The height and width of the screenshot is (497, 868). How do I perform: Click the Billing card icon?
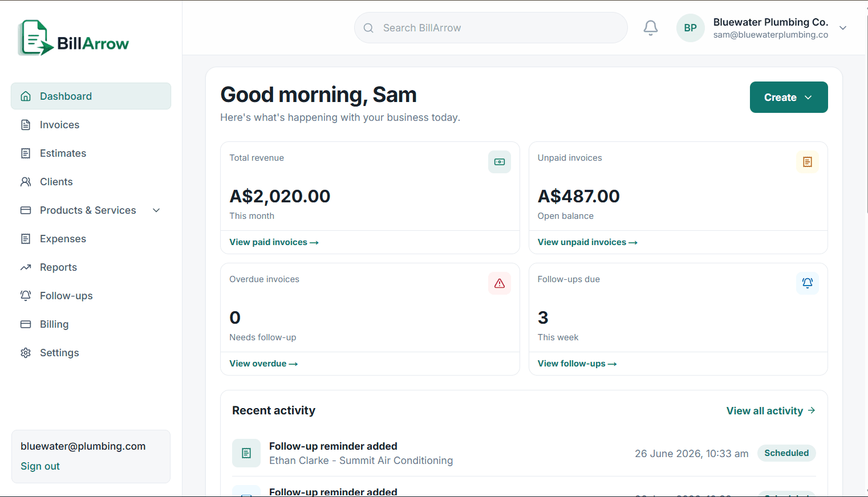tap(26, 324)
